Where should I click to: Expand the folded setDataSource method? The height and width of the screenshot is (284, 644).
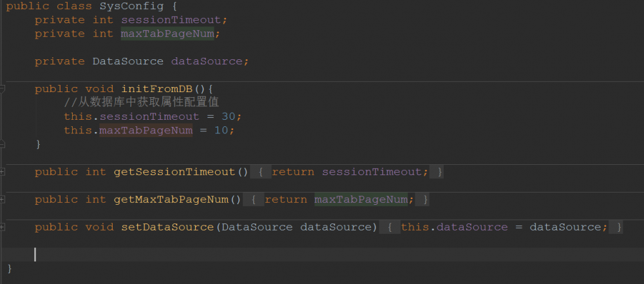coord(3,227)
